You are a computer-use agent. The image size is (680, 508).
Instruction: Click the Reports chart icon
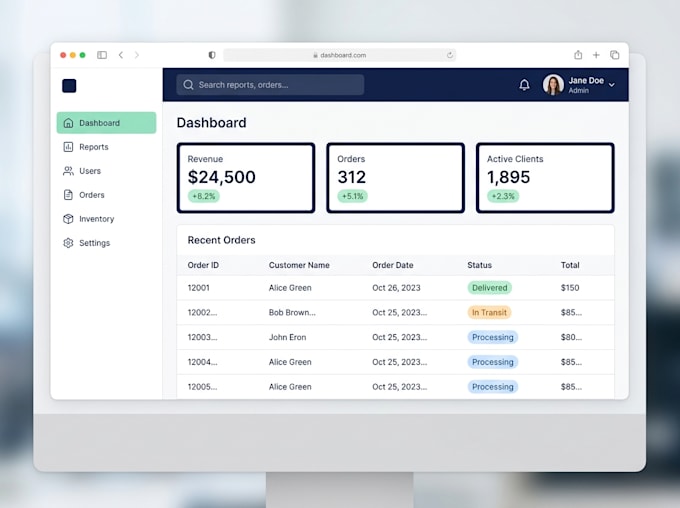pyautogui.click(x=69, y=147)
